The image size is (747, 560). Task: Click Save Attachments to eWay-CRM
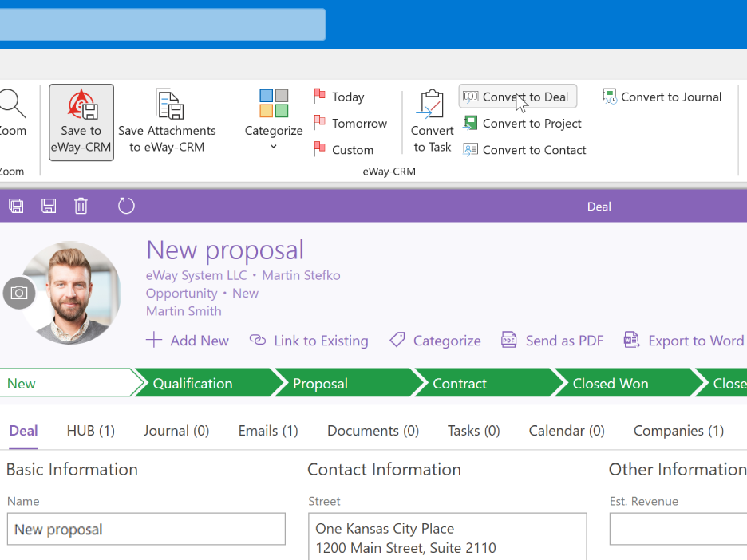click(x=168, y=122)
